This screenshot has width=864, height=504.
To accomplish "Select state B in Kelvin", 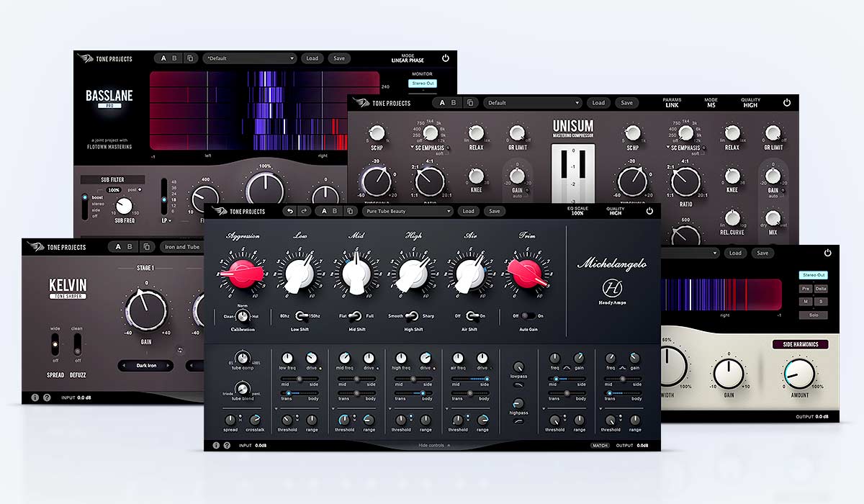I will [131, 247].
